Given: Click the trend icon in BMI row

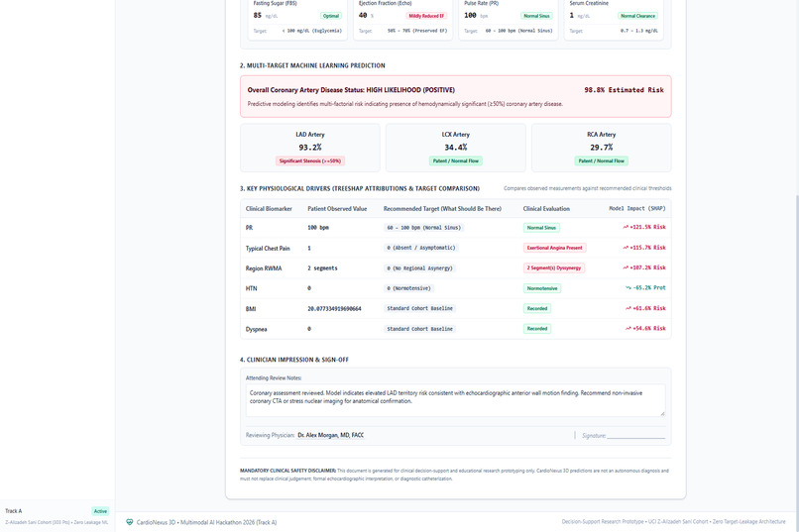Looking at the screenshot, I should [628, 308].
